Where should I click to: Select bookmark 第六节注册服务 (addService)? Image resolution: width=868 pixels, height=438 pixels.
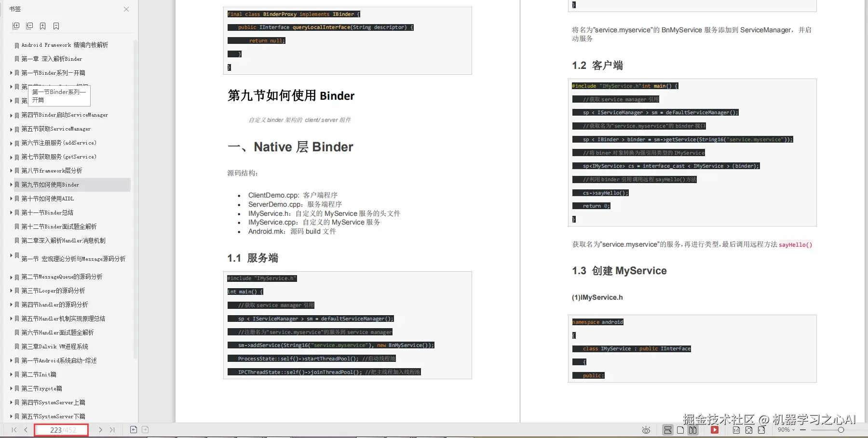59,143
